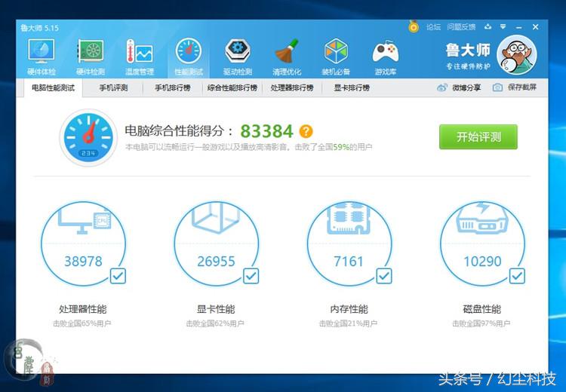Click the memory performance circle 7161
The width and height of the screenshot is (566, 392).
tap(349, 243)
